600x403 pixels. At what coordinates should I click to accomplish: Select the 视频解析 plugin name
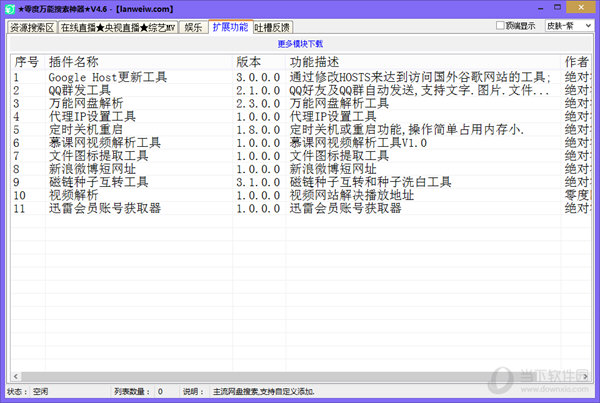tap(73, 195)
